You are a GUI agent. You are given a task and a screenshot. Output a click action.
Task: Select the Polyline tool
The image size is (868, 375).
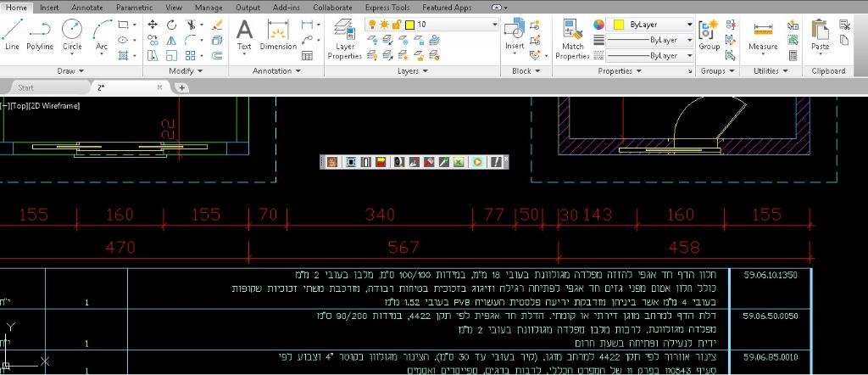pos(40,35)
